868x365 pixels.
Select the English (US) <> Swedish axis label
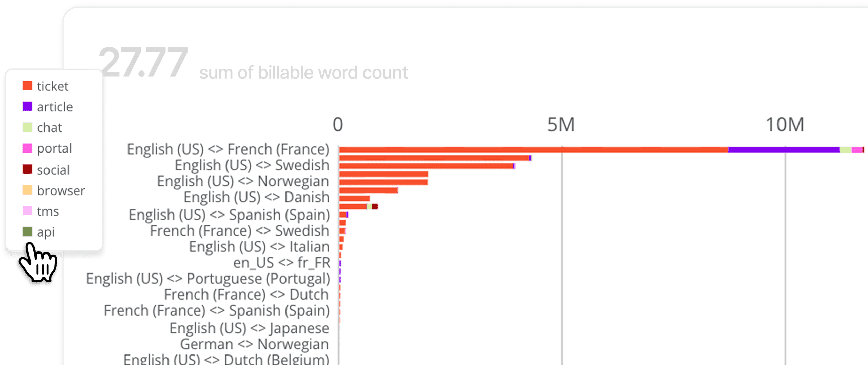[x=252, y=165]
